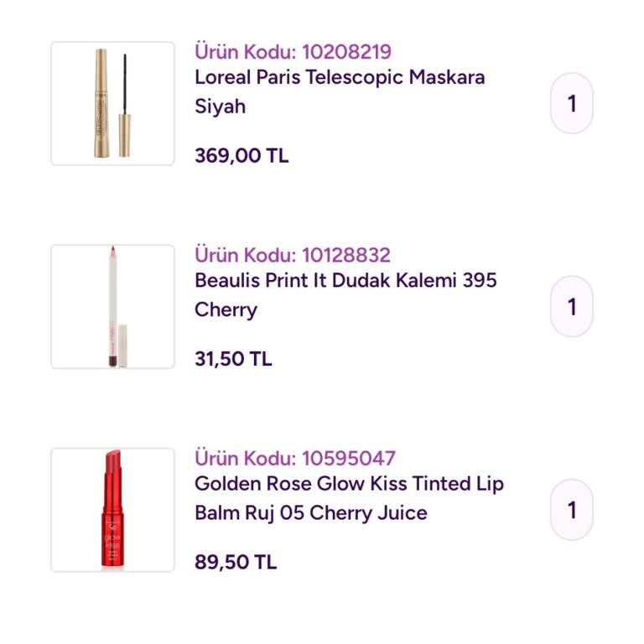Click the Beaulis lip pencil quantity box
Screen dimensions: 644x644
pos(572,307)
